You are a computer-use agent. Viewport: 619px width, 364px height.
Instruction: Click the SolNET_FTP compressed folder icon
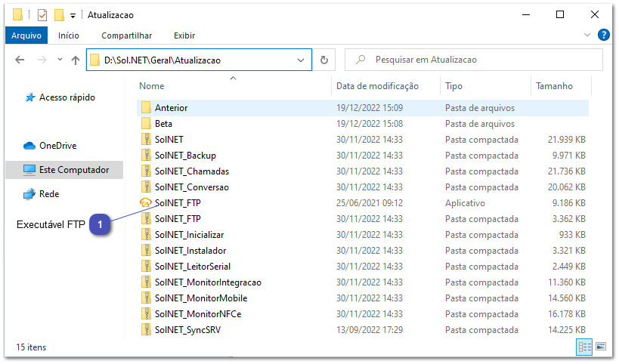(x=146, y=218)
